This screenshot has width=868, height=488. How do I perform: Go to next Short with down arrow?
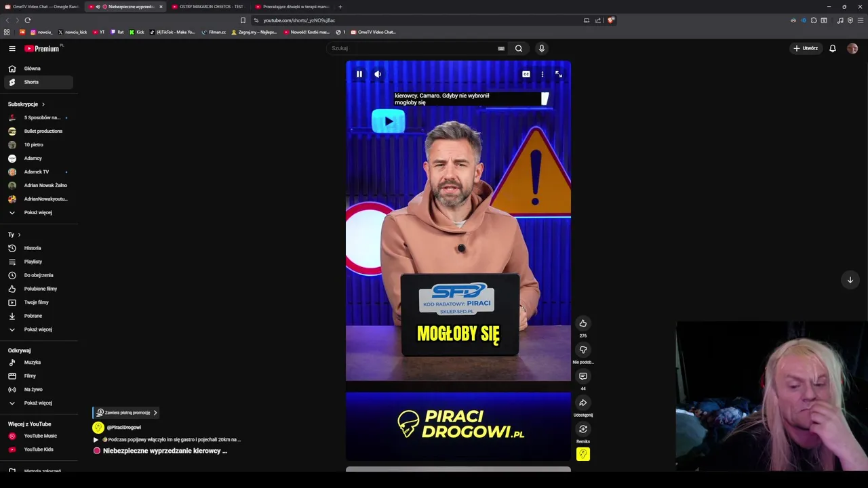[x=850, y=280]
